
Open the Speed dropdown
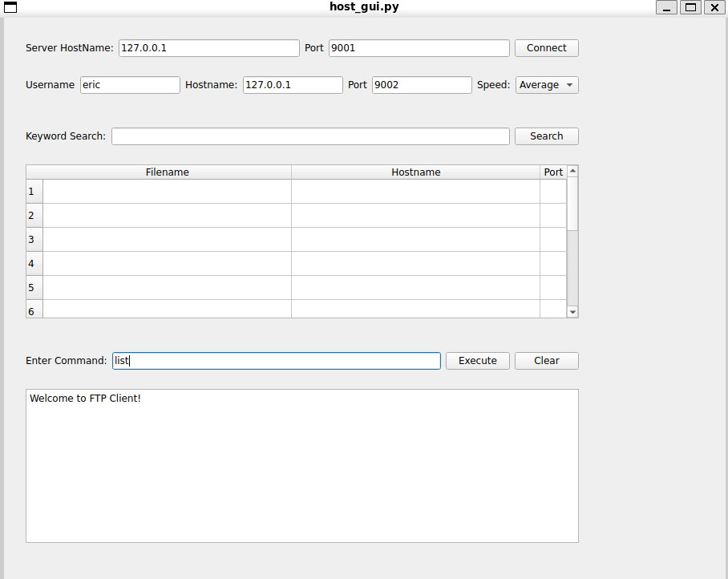click(547, 85)
